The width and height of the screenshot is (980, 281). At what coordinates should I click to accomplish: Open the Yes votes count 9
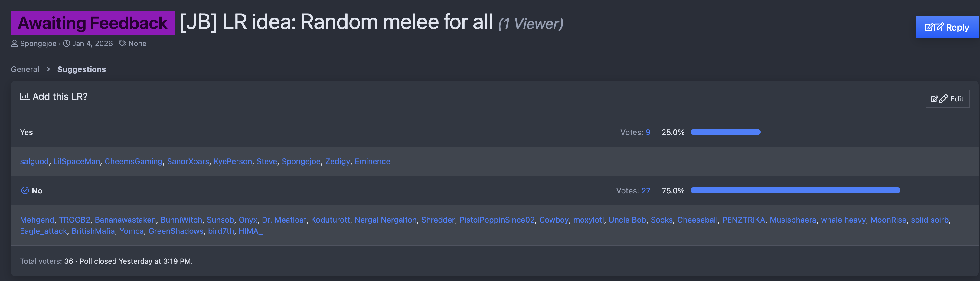648,133
